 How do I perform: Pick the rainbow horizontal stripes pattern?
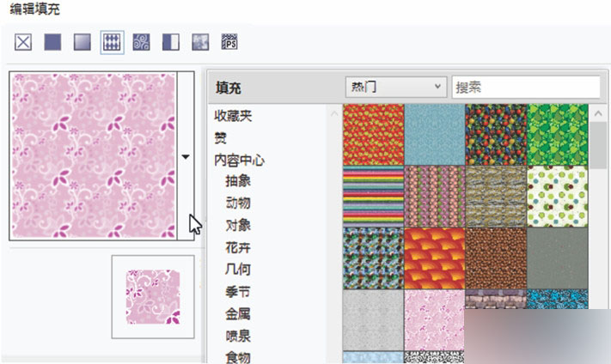[x=373, y=197]
